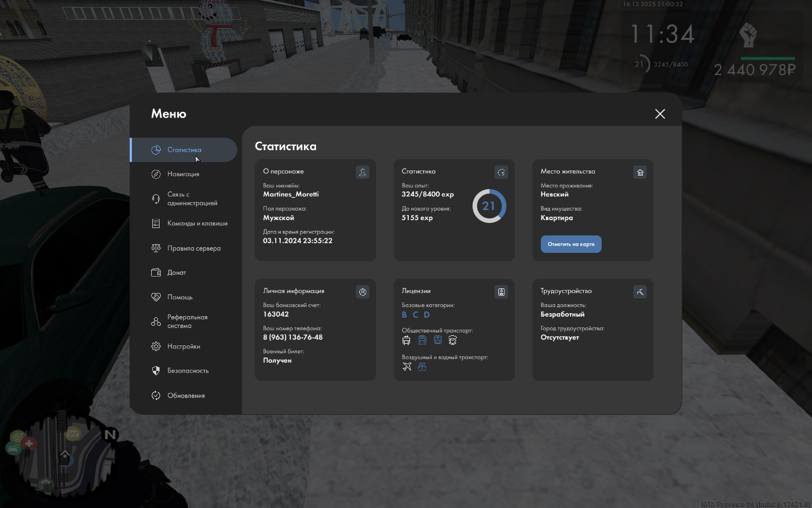Click the blue tram license icon
The height and width of the screenshot is (508, 812).
[422, 340]
